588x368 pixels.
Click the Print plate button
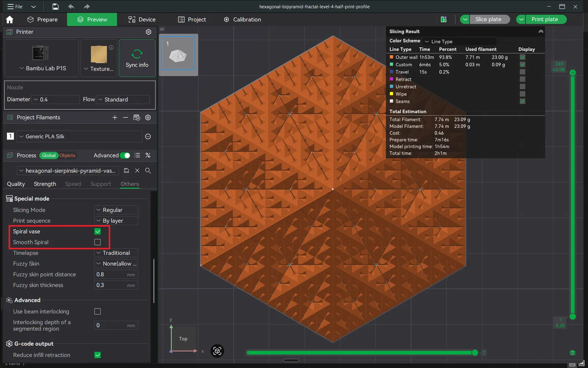pos(544,20)
